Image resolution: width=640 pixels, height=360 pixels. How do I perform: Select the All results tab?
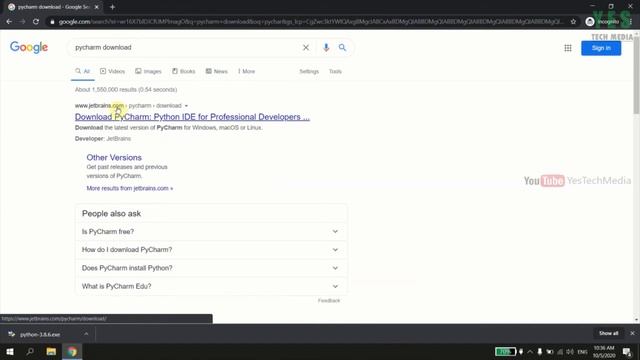click(82, 71)
